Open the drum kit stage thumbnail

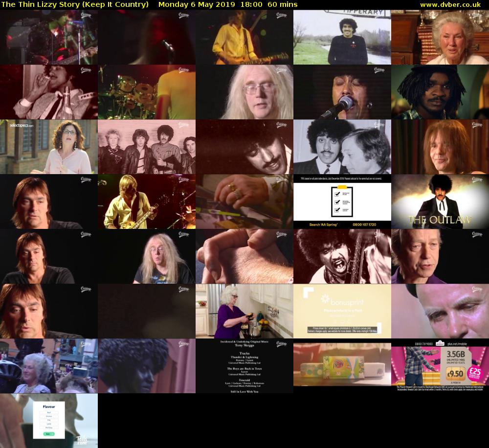147,92
